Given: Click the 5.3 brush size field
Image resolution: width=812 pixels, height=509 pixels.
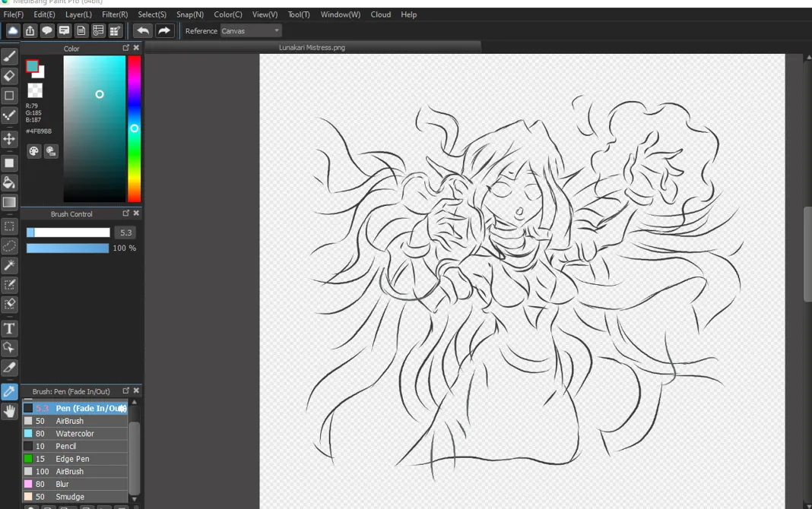Looking at the screenshot, I should coord(126,232).
